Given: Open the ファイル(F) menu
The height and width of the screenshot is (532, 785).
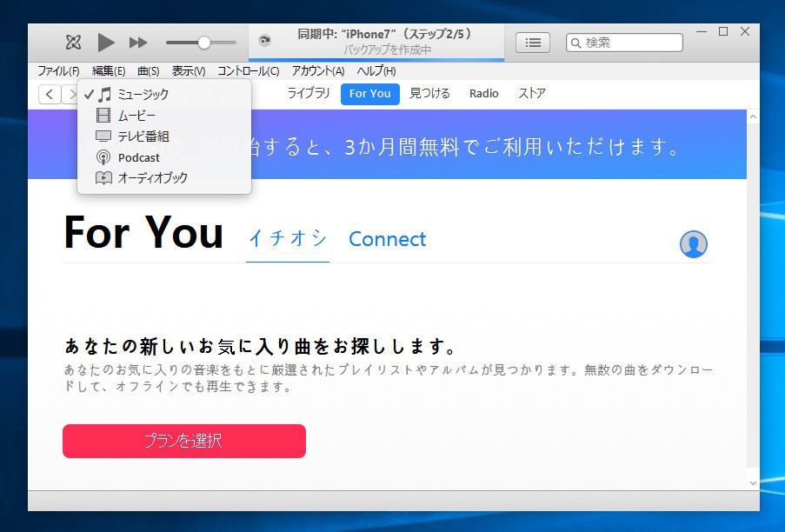Looking at the screenshot, I should [x=58, y=71].
